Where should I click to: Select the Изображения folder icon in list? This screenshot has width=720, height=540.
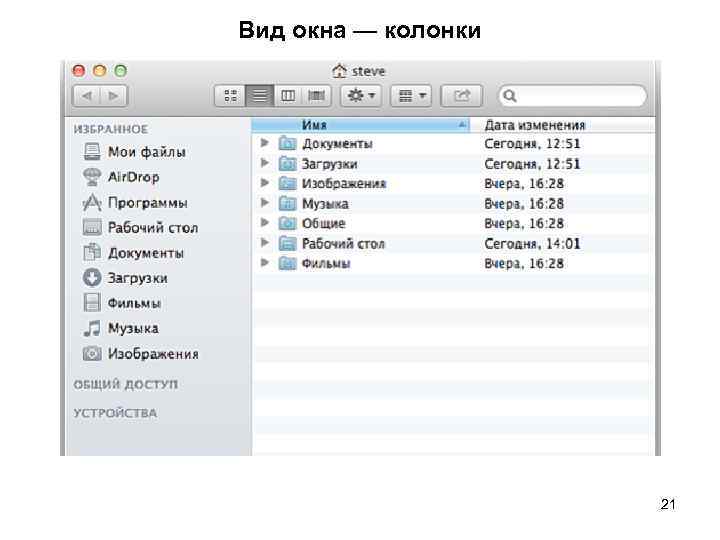click(x=287, y=183)
